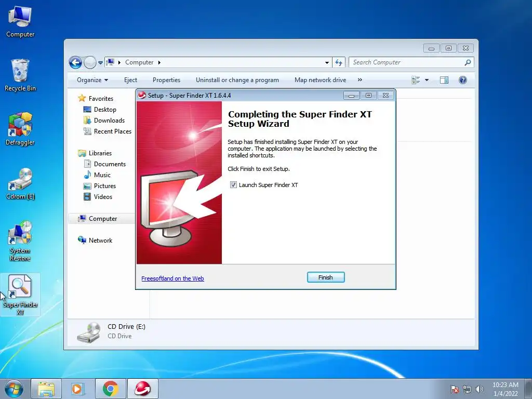Open the Organize menu
The width and height of the screenshot is (532, 399).
point(92,80)
